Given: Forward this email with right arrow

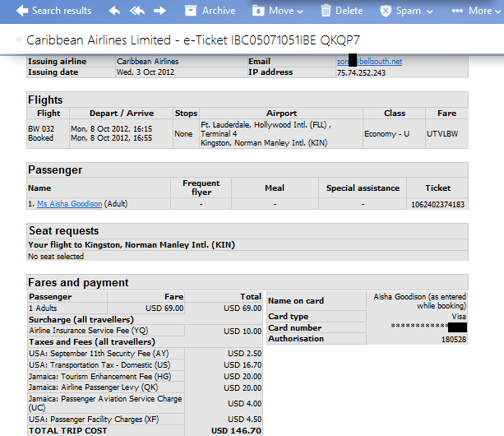Looking at the screenshot, I should tap(160, 11).
